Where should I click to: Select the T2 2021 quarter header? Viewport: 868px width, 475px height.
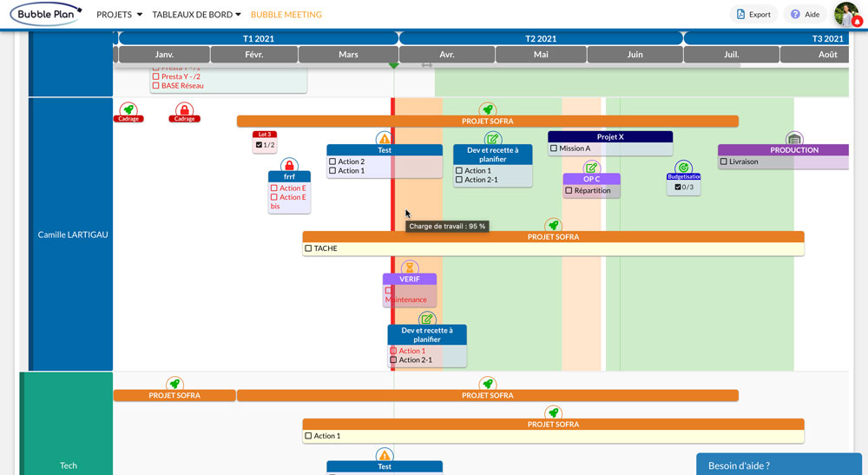pos(541,38)
